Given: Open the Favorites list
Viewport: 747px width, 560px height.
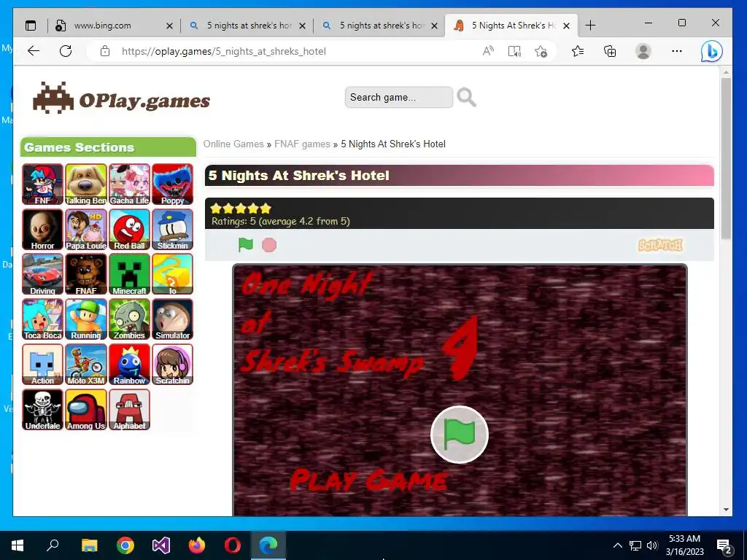Looking at the screenshot, I should coord(578,51).
